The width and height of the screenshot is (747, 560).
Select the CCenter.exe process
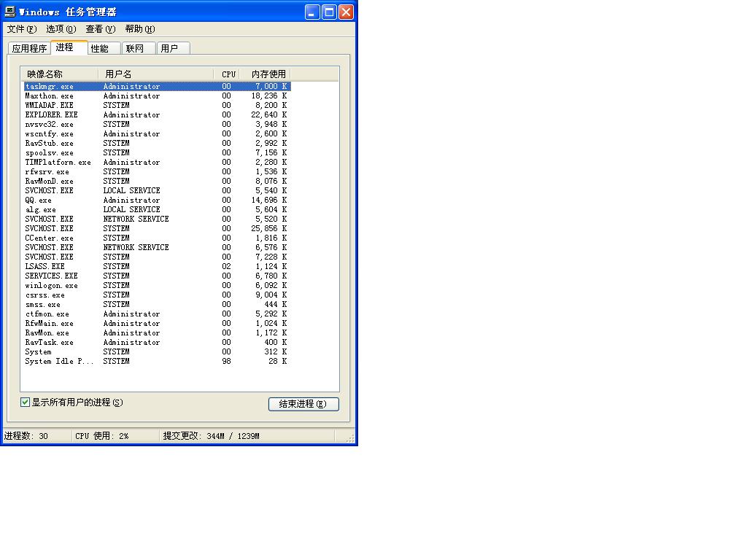(x=158, y=238)
